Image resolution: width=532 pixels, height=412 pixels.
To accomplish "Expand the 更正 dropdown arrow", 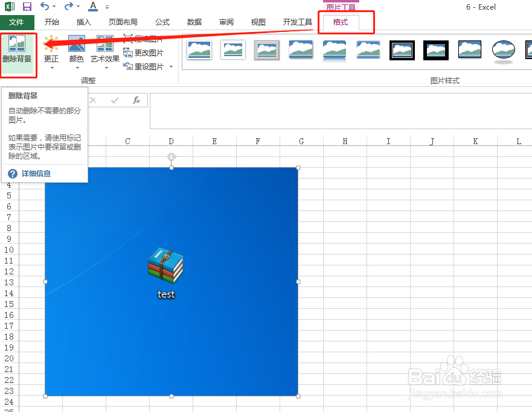I will coord(52,68).
